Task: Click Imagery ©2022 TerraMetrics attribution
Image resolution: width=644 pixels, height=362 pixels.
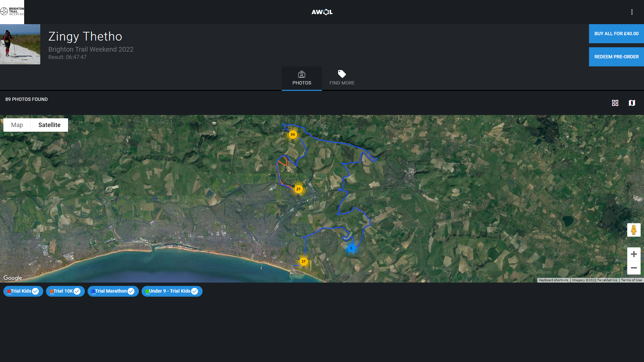Action: point(594,280)
